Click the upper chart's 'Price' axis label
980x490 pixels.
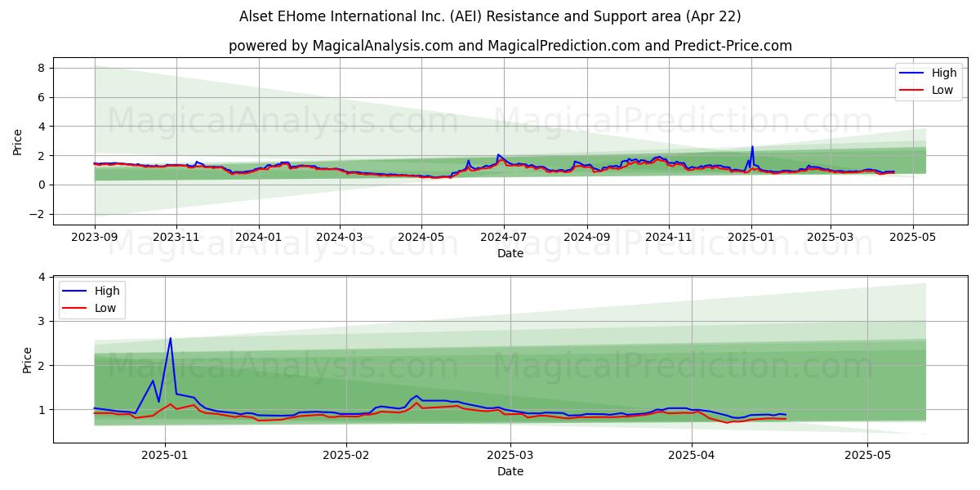point(18,141)
